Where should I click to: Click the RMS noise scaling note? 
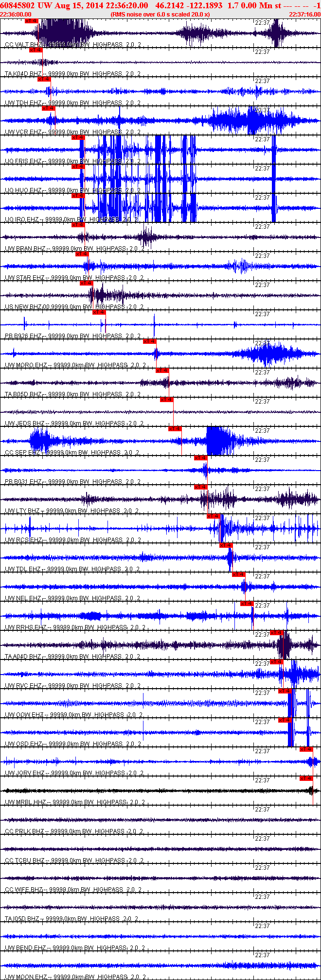[x=160, y=15]
